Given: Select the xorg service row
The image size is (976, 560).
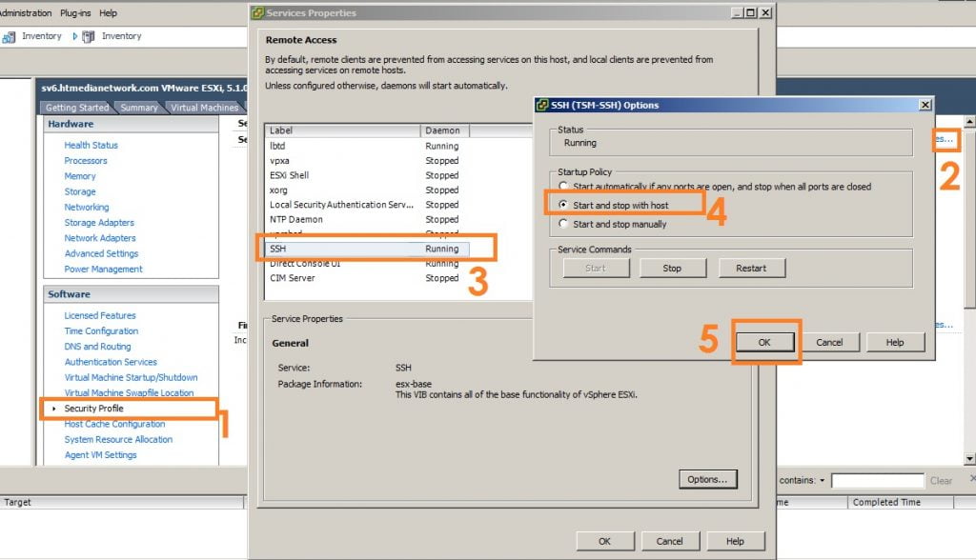Looking at the screenshot, I should (367, 190).
